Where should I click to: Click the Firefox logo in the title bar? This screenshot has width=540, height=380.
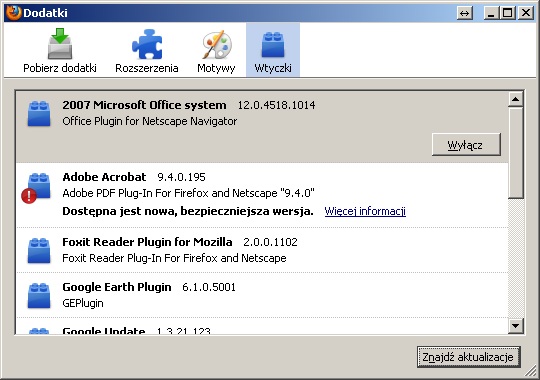[13, 13]
